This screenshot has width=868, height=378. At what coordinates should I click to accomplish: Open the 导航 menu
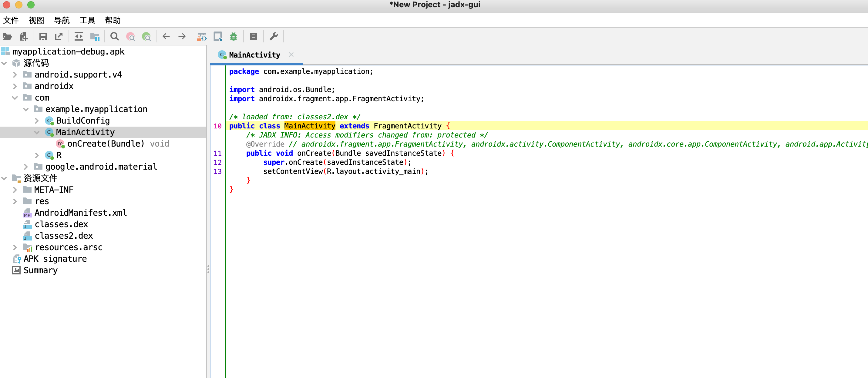click(62, 20)
